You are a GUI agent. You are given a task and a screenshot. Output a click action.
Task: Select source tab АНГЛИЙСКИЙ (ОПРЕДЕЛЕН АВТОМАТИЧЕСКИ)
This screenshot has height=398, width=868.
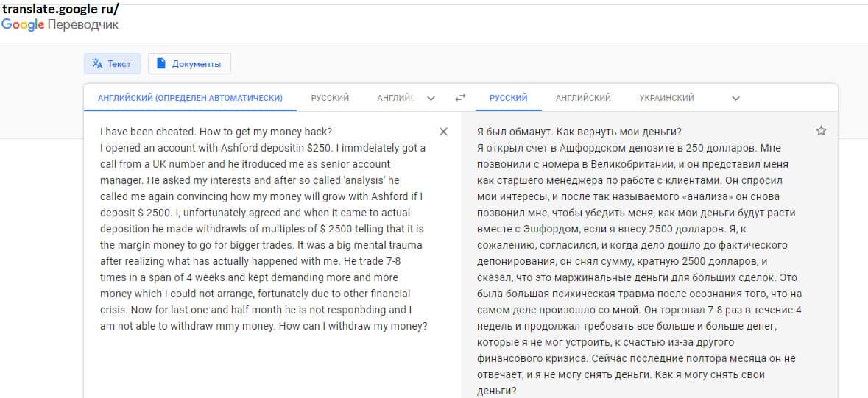[190, 98]
